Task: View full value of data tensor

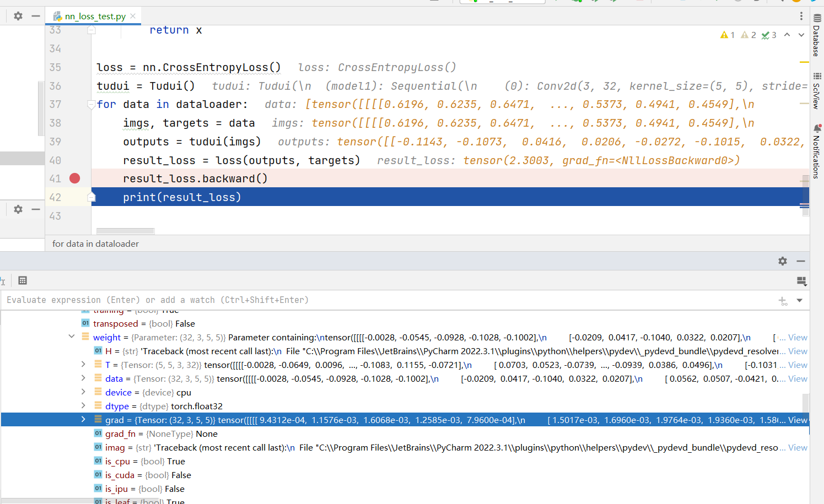Action: [798, 379]
